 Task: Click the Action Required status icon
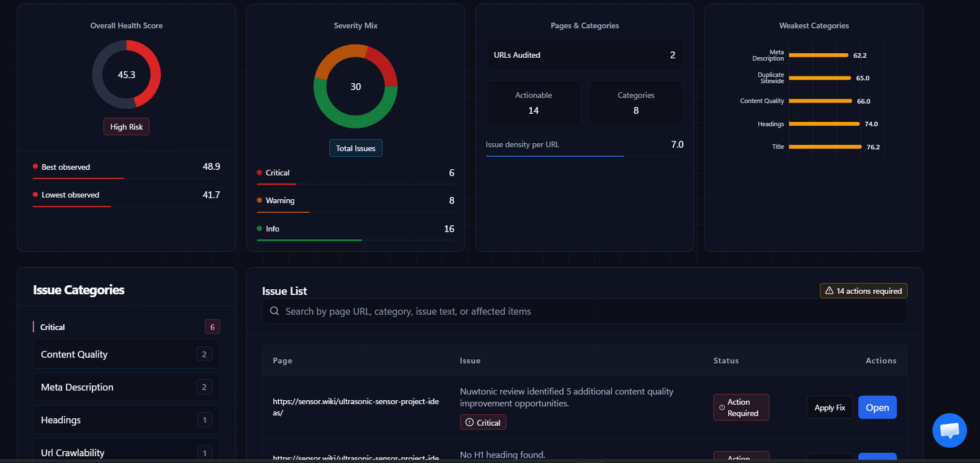point(722,408)
